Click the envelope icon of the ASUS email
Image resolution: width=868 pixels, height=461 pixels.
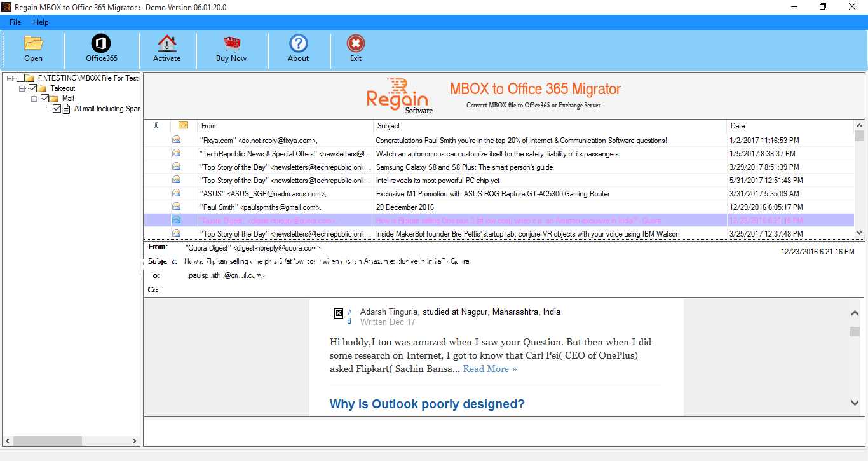pyautogui.click(x=176, y=193)
